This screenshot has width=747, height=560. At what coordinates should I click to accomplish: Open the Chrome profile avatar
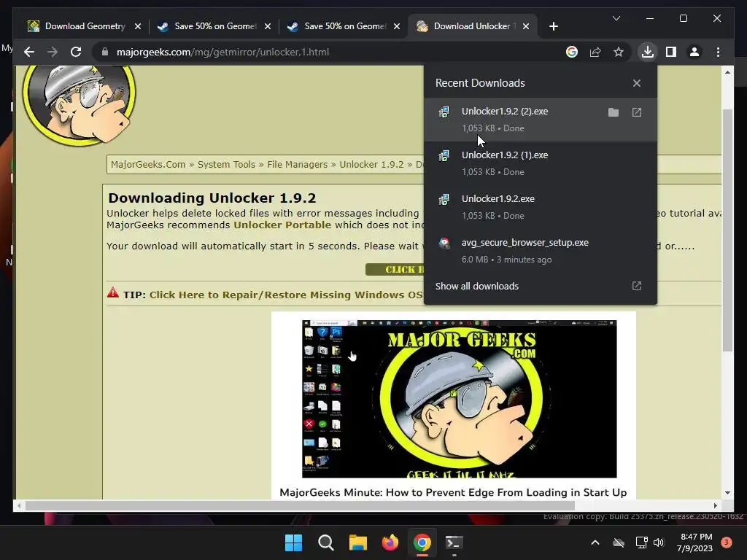694,52
